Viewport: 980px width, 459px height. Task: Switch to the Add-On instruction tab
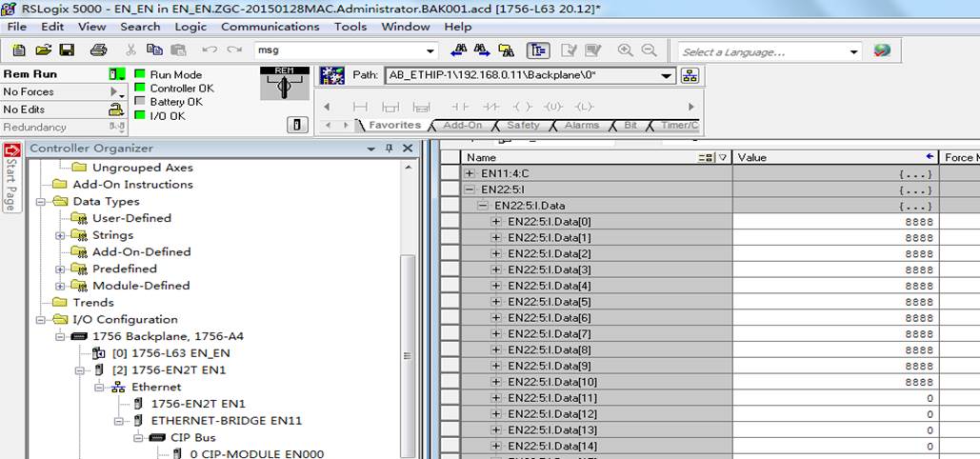coord(463,125)
